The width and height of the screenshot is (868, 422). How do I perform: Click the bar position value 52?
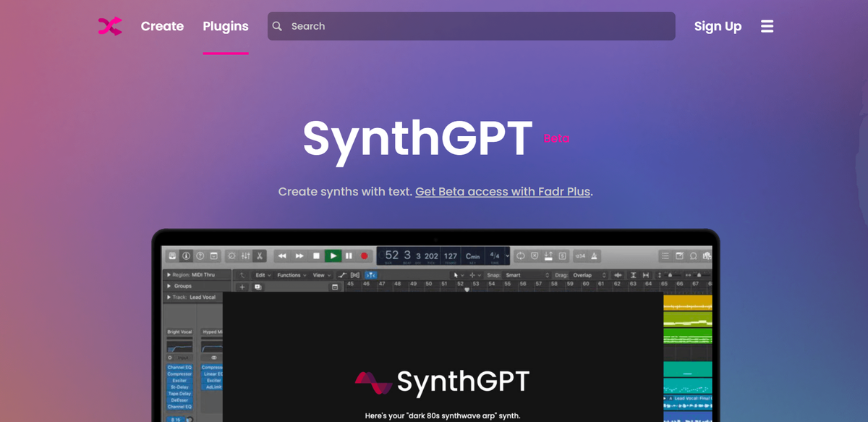coord(391,255)
